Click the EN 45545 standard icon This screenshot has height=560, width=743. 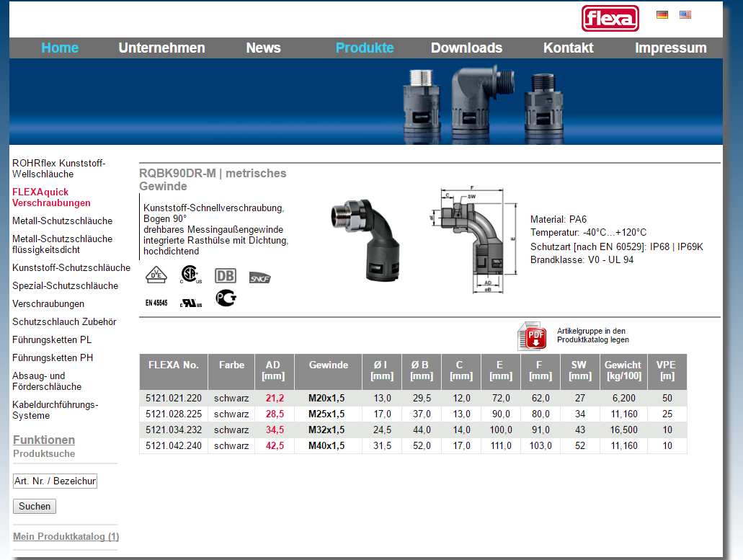tap(156, 303)
